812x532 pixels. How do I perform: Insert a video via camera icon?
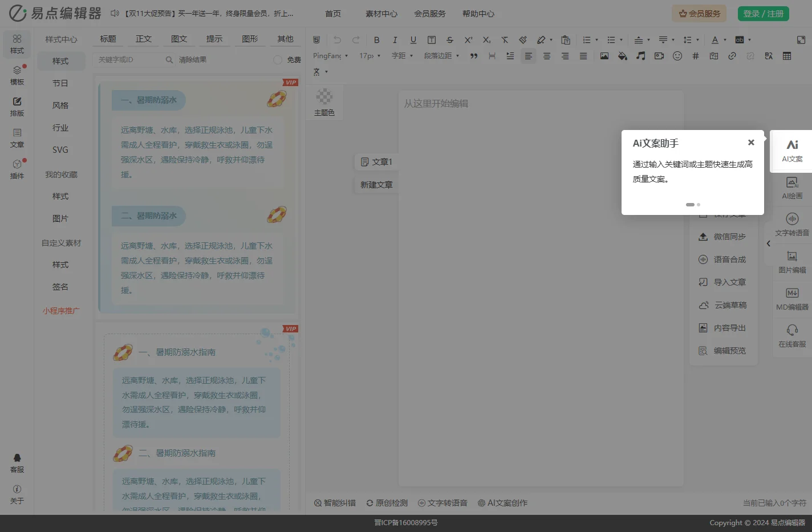659,56
